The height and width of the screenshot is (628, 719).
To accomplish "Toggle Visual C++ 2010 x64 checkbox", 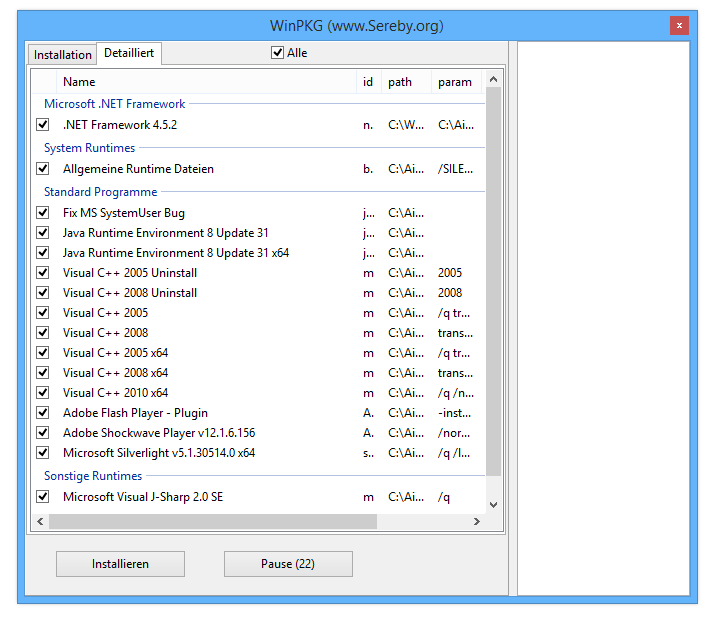I will click(43, 393).
